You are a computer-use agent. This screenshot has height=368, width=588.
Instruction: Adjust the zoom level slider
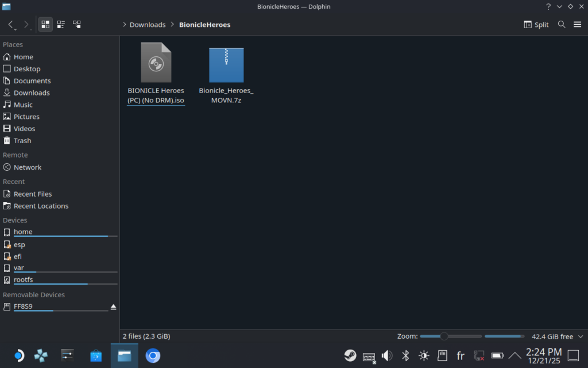(x=444, y=336)
